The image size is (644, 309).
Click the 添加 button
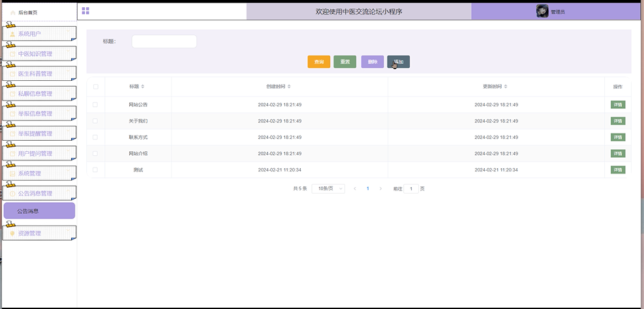tap(399, 62)
